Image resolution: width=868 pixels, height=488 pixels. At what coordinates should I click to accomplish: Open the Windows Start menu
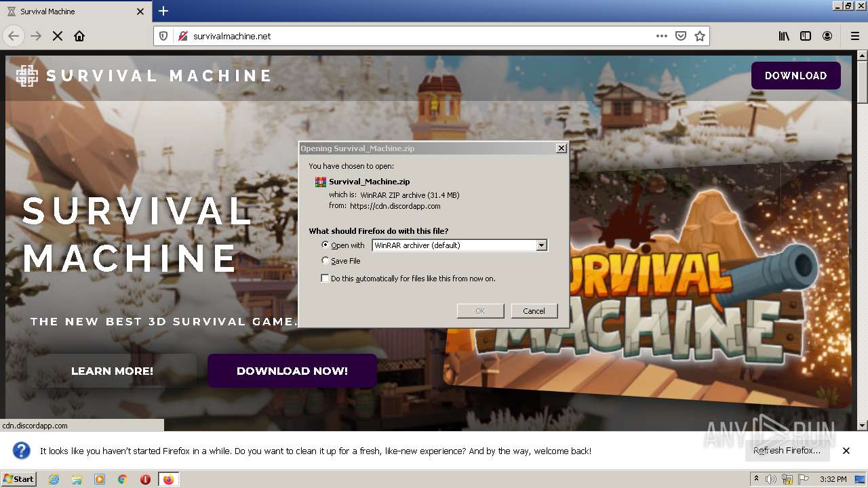pos(19,479)
